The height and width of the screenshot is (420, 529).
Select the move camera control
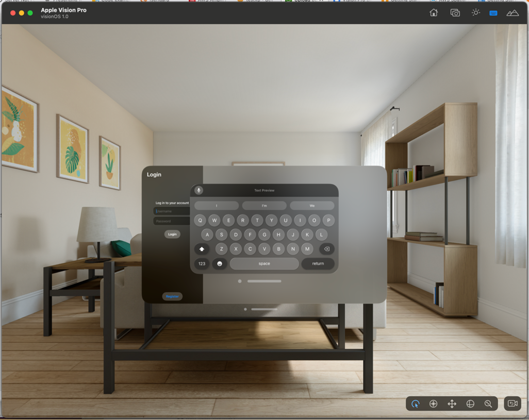pos(452,404)
